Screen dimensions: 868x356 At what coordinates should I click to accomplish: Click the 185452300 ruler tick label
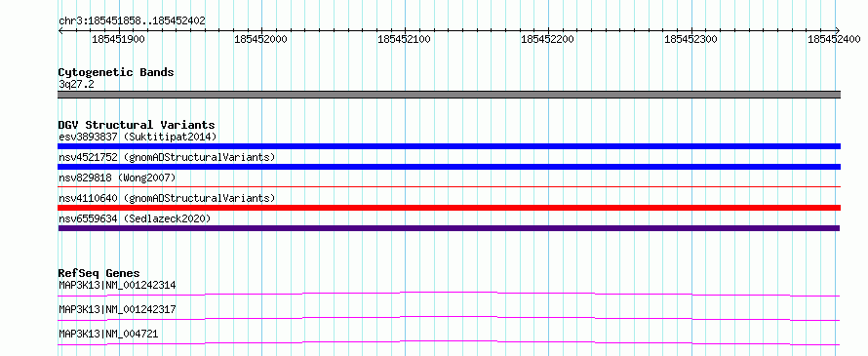[690, 39]
